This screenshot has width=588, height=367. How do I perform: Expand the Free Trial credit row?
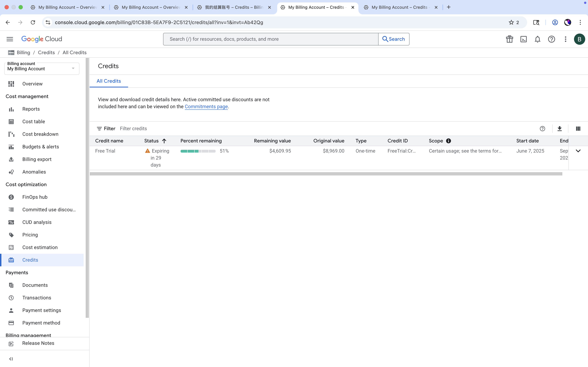point(578,151)
